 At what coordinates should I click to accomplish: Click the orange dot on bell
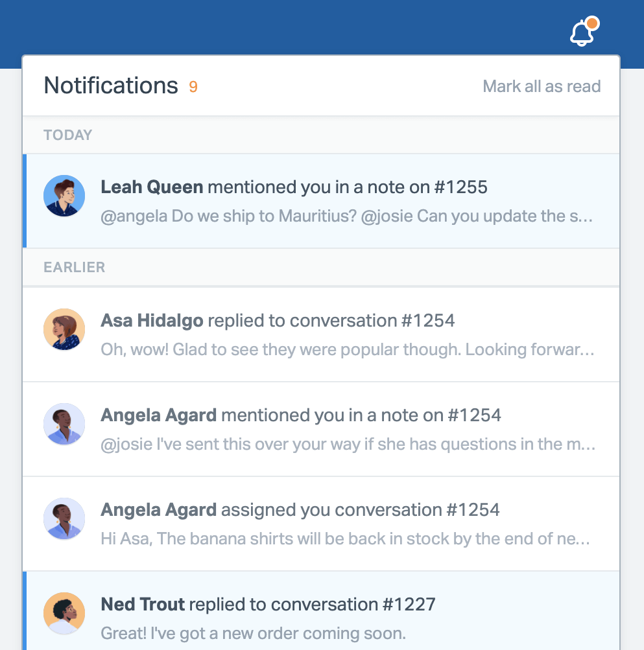tap(591, 24)
